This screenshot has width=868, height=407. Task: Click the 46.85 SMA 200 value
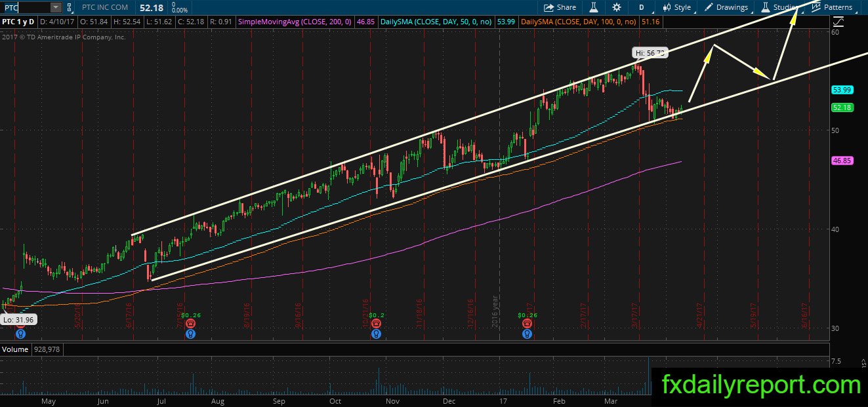[365, 22]
